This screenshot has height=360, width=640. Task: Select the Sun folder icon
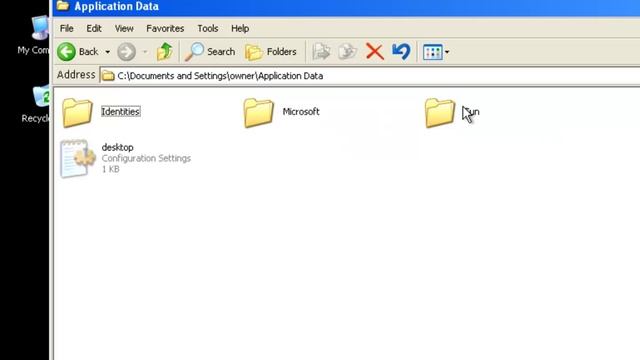[440, 113]
